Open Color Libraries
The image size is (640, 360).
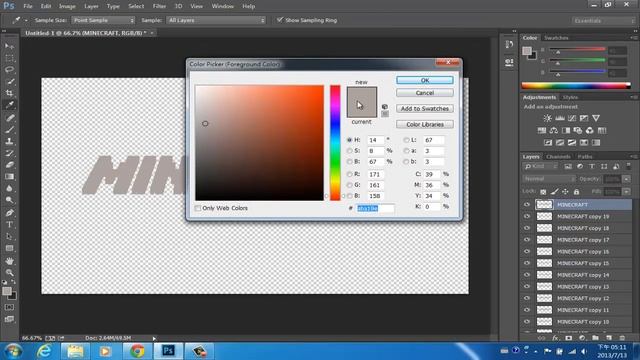pyautogui.click(x=424, y=124)
